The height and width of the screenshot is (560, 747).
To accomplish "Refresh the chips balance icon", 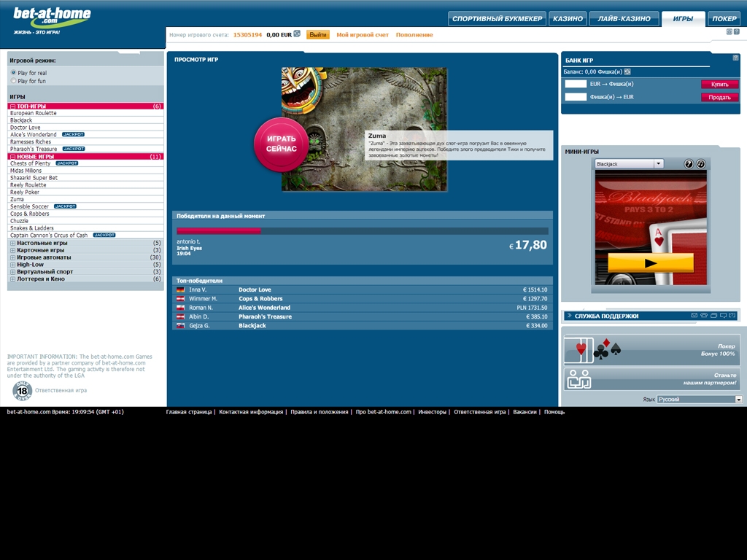I will pos(627,71).
